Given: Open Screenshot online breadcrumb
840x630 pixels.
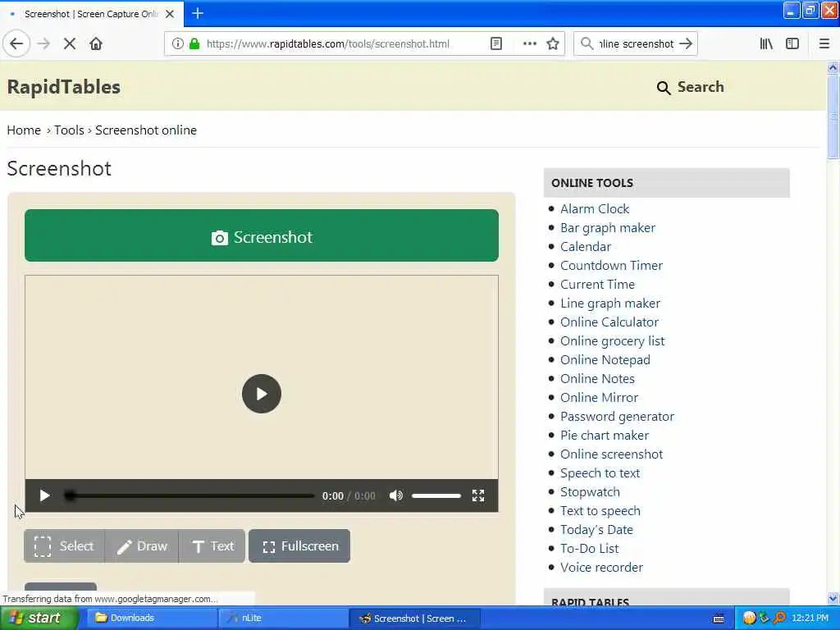Looking at the screenshot, I should click(x=146, y=130).
